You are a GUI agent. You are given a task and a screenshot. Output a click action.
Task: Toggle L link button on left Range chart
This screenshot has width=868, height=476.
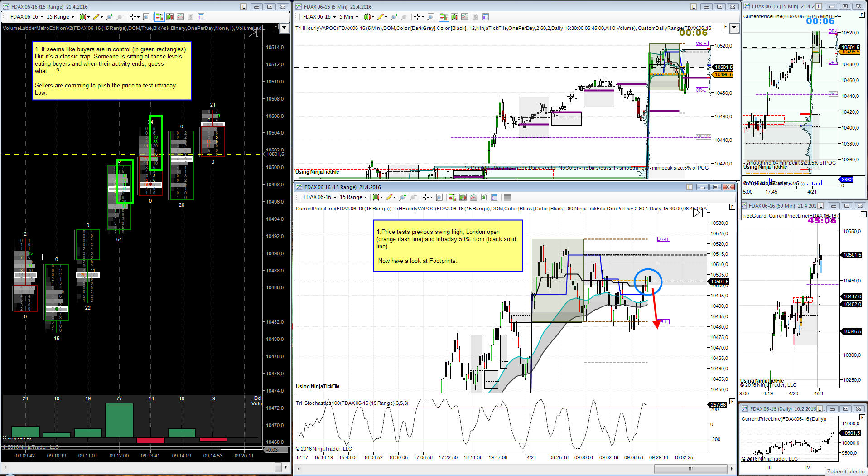coord(244,7)
